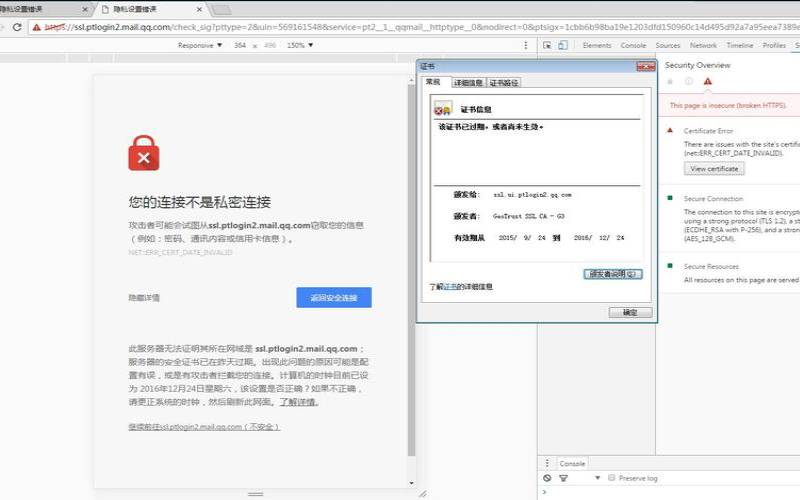Image resolution: width=800 pixels, height=500 pixels.
Task: Click 确定 in the certificate dialog
Action: click(x=630, y=312)
